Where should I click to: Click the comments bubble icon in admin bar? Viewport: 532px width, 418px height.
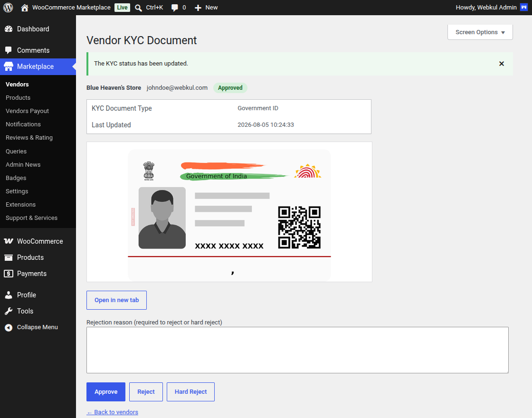(x=174, y=8)
